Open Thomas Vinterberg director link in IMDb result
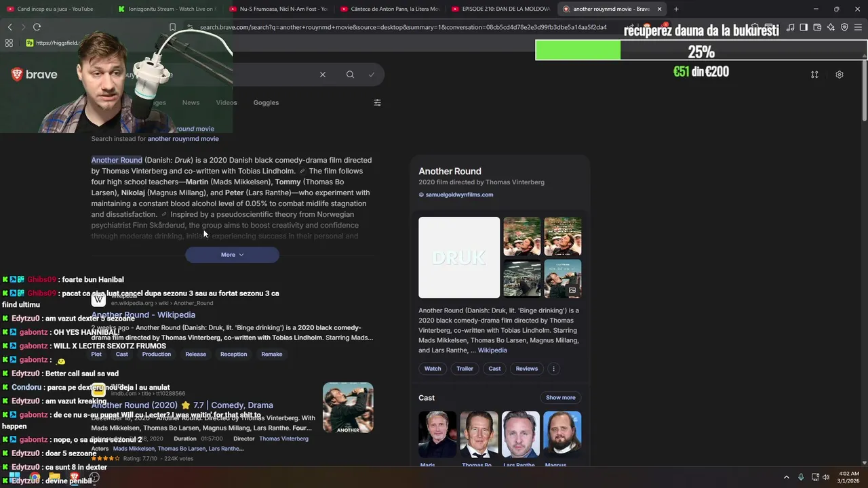The height and width of the screenshot is (488, 868). pos(283,439)
